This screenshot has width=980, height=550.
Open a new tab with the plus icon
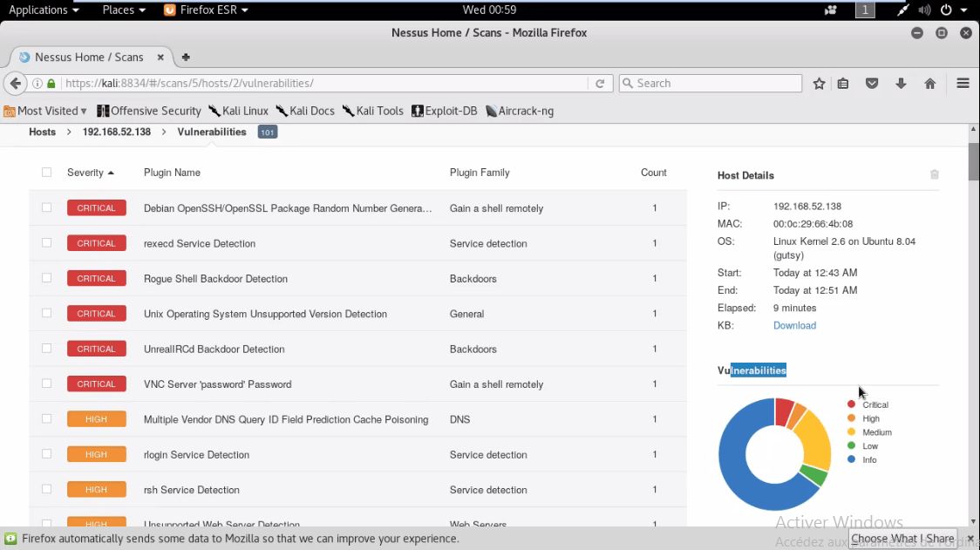pyautogui.click(x=186, y=57)
